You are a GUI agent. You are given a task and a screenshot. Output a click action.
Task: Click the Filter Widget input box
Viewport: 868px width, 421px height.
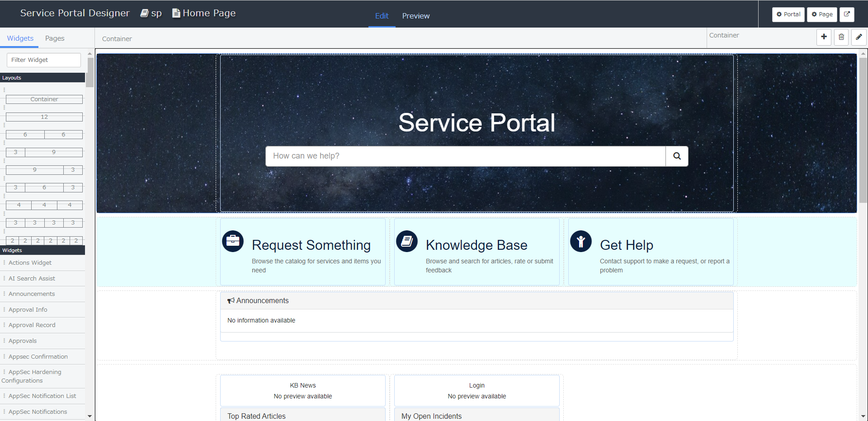[43, 60]
